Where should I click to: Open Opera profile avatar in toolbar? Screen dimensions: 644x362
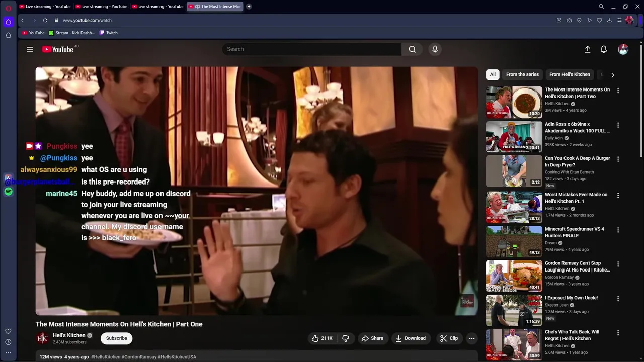click(629, 20)
